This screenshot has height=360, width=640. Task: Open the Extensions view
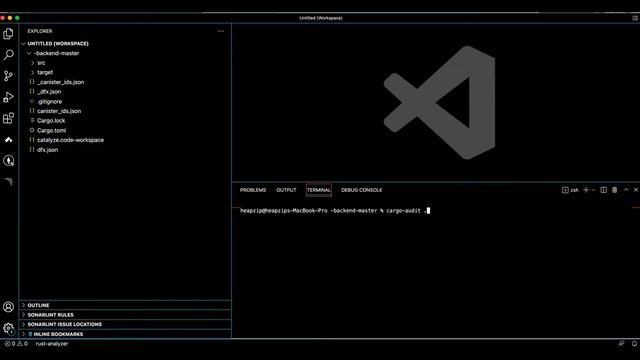(8, 118)
